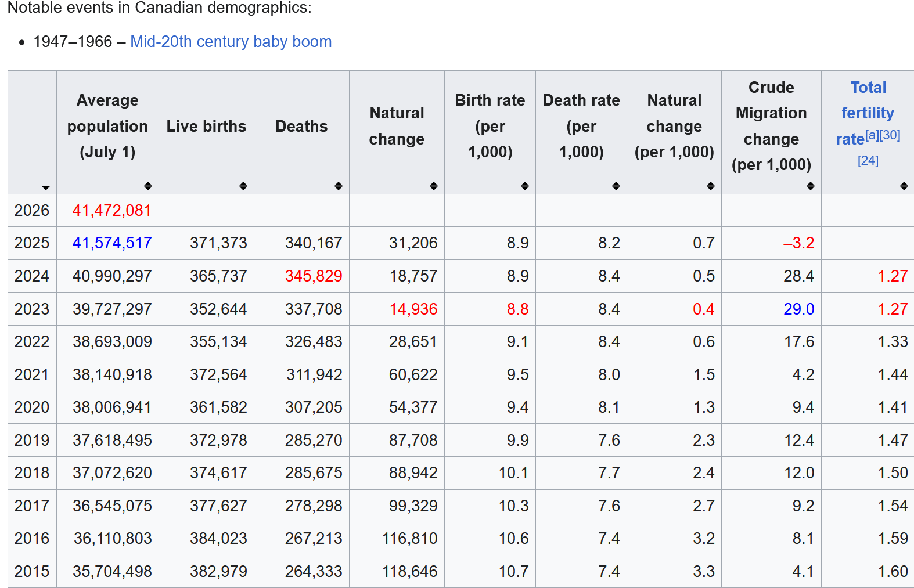Image resolution: width=914 pixels, height=588 pixels.
Task: Sort by Deaths column
Action: (x=339, y=186)
